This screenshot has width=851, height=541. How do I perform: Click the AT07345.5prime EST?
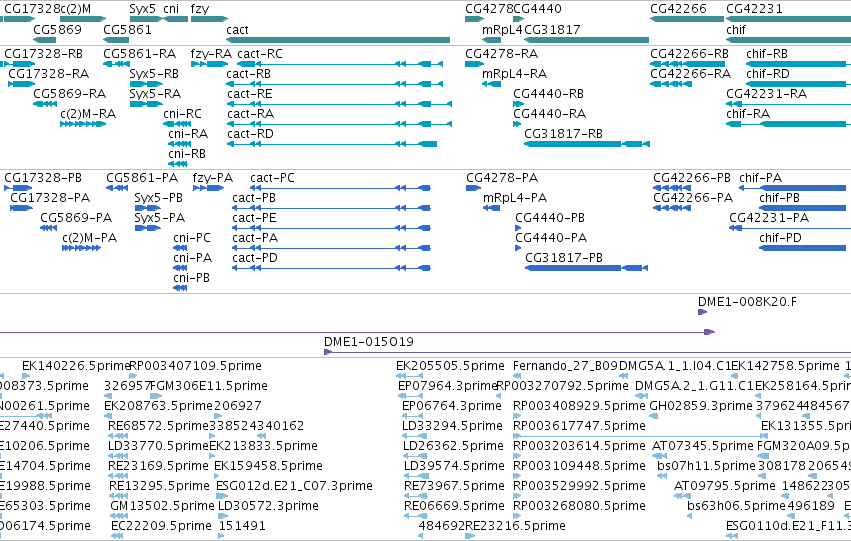pos(660,456)
